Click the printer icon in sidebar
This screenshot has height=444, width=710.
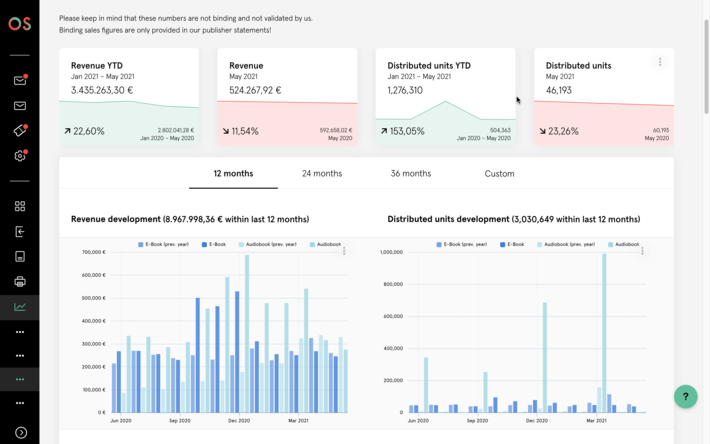20,282
